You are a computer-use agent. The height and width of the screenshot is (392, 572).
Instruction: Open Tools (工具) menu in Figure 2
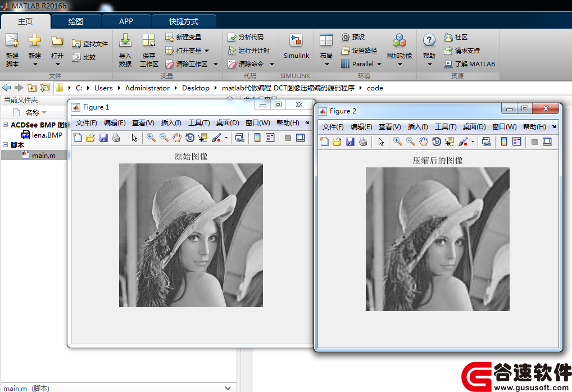[x=446, y=127]
